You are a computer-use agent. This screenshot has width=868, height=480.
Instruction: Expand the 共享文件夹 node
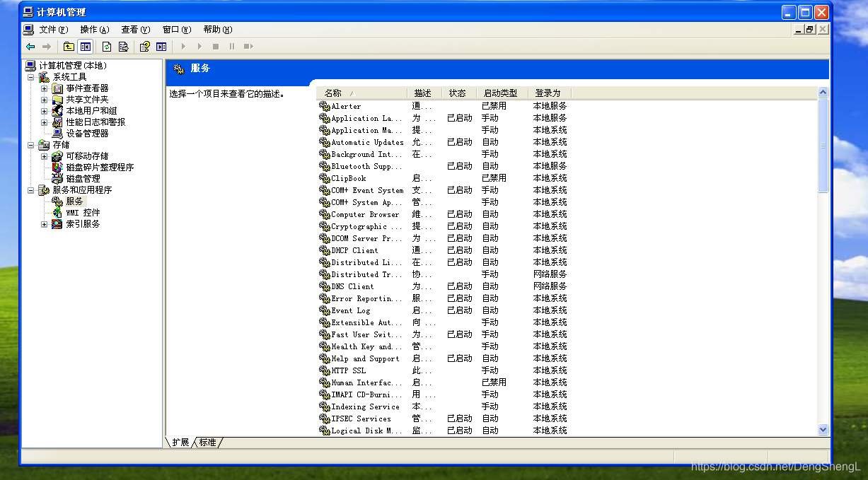coord(44,100)
